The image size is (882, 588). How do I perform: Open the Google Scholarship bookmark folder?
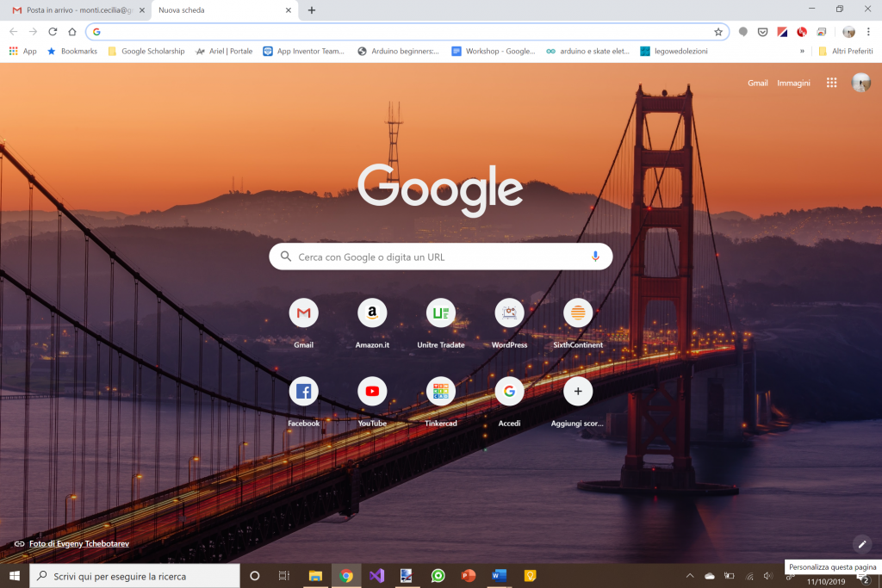coord(146,51)
